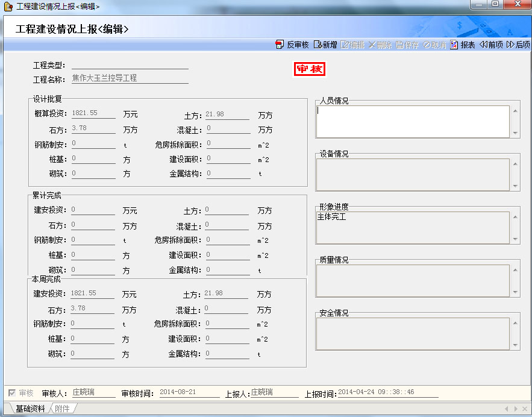532x417 pixels.
Task: Click the 保存 save toolbar icon
Action: coord(400,45)
